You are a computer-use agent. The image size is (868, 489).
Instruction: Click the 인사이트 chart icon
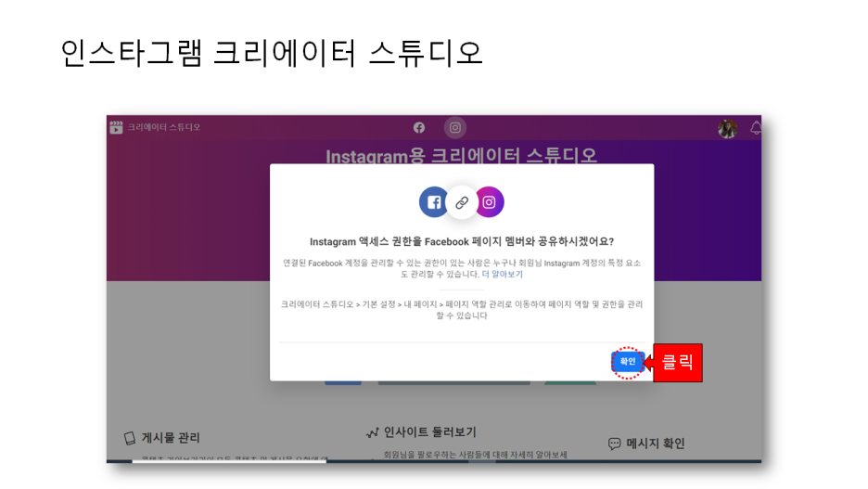click(x=372, y=432)
